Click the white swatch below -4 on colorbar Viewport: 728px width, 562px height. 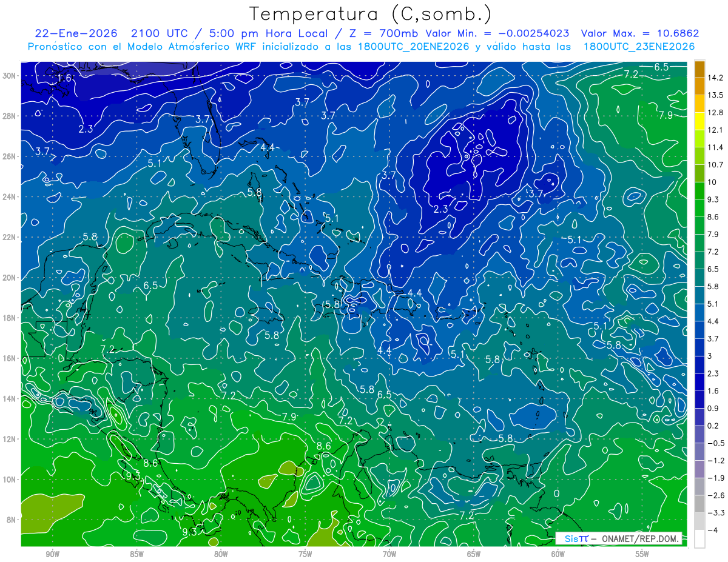699,538
